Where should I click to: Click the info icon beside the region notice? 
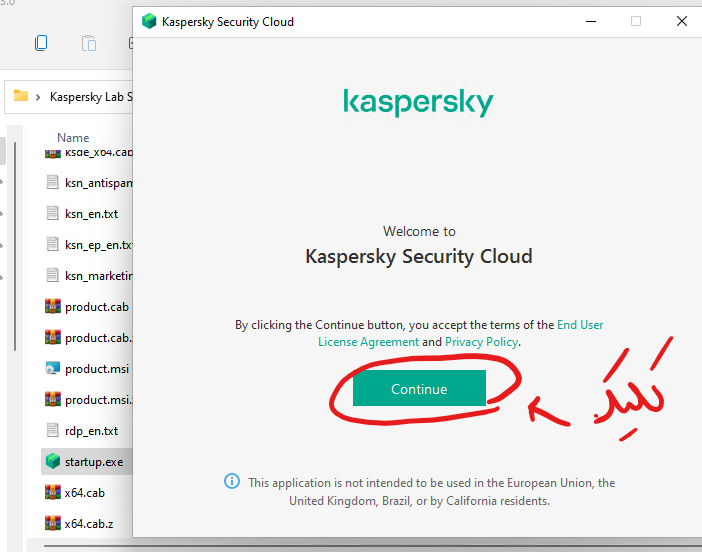point(232,482)
